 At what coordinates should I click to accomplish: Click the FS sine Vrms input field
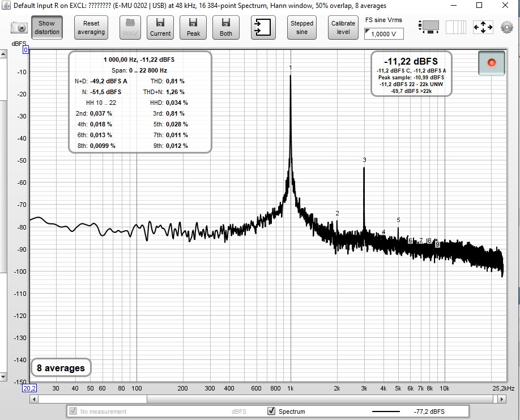click(383, 34)
